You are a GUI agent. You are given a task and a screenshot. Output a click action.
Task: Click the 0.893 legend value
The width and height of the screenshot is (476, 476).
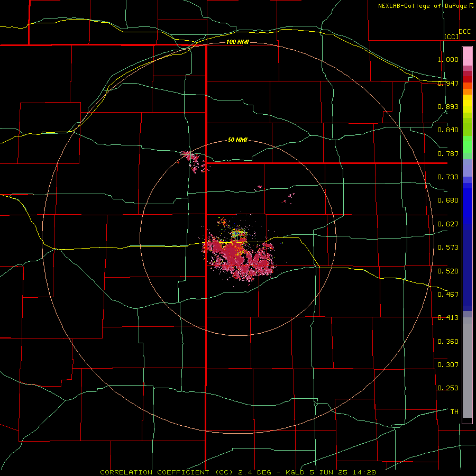(448, 106)
